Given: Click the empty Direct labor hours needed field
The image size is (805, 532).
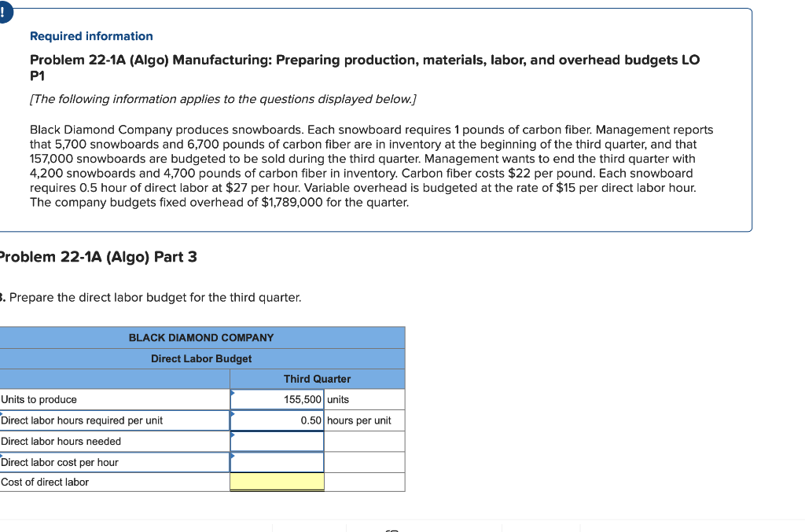Looking at the screenshot, I should click(277, 441).
